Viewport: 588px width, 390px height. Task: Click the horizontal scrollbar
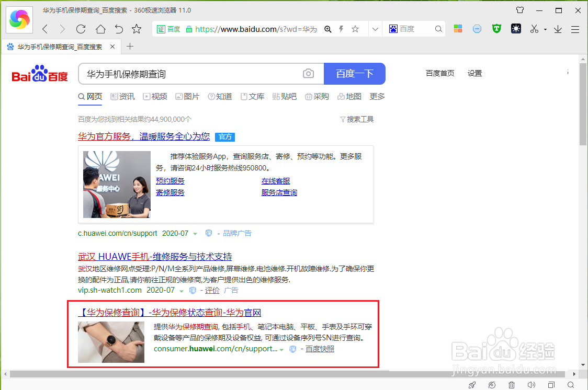287,374
